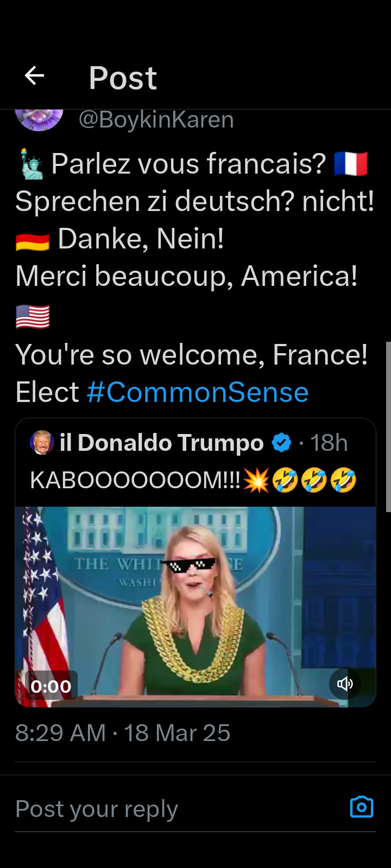Click the vertical scrollbar on the right
The height and width of the screenshot is (868, 391).
tap(388, 426)
